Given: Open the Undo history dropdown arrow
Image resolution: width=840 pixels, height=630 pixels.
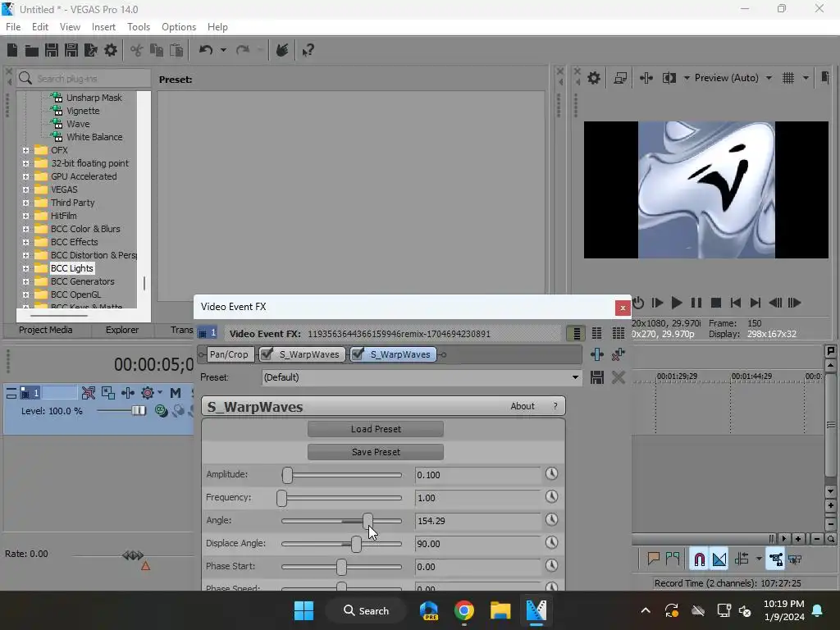Looking at the screenshot, I should [x=223, y=50].
